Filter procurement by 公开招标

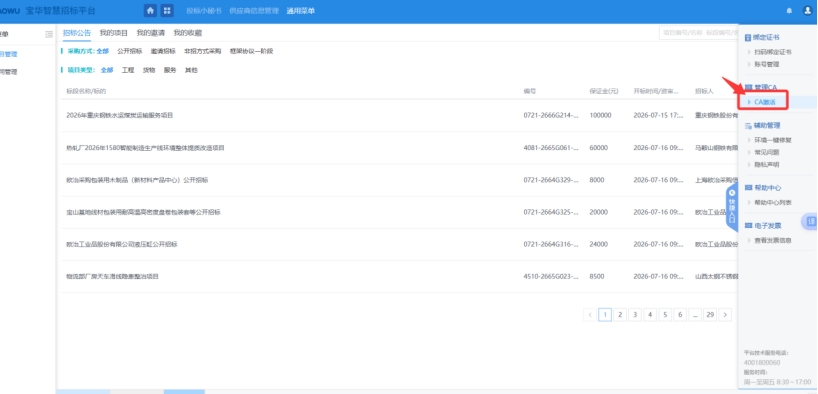point(129,51)
